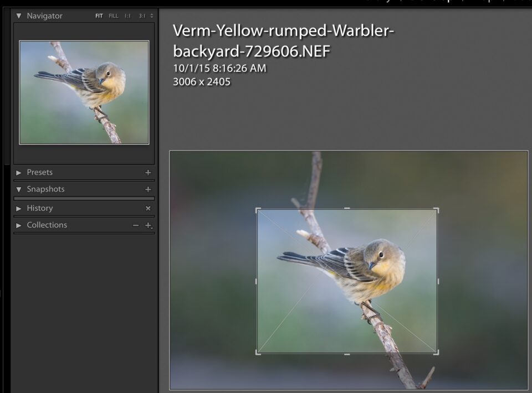532x393 pixels.
Task: Set Navigator zoom to FILL
Action: coord(114,16)
